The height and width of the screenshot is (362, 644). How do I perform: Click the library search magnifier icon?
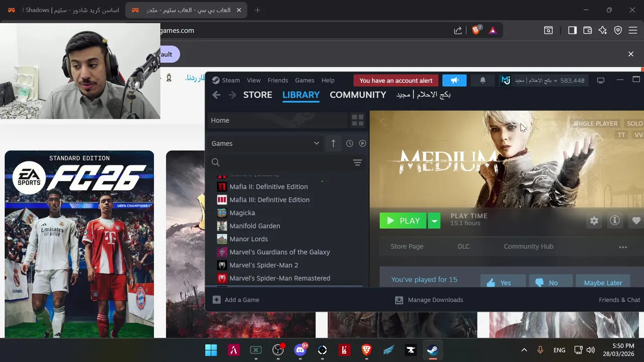tap(216, 162)
